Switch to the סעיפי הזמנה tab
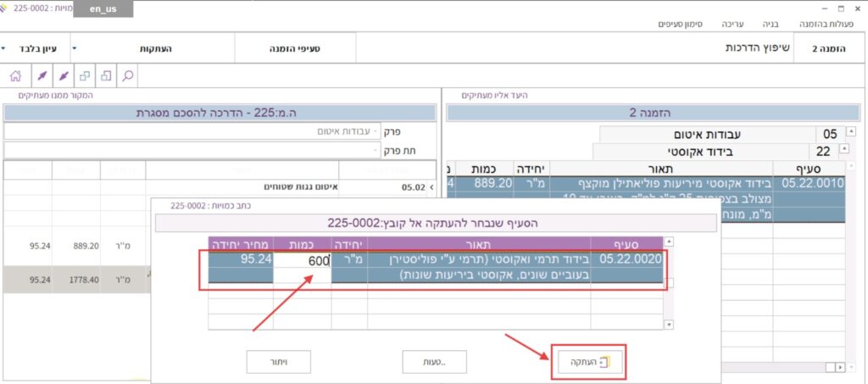This screenshot has height=384, width=868. [x=291, y=49]
